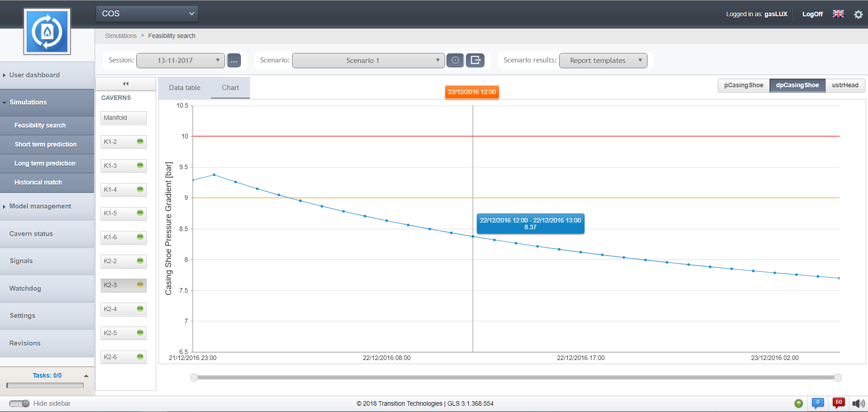This screenshot has height=412, width=868.
Task: Click the export scenario icon
Action: (475, 60)
